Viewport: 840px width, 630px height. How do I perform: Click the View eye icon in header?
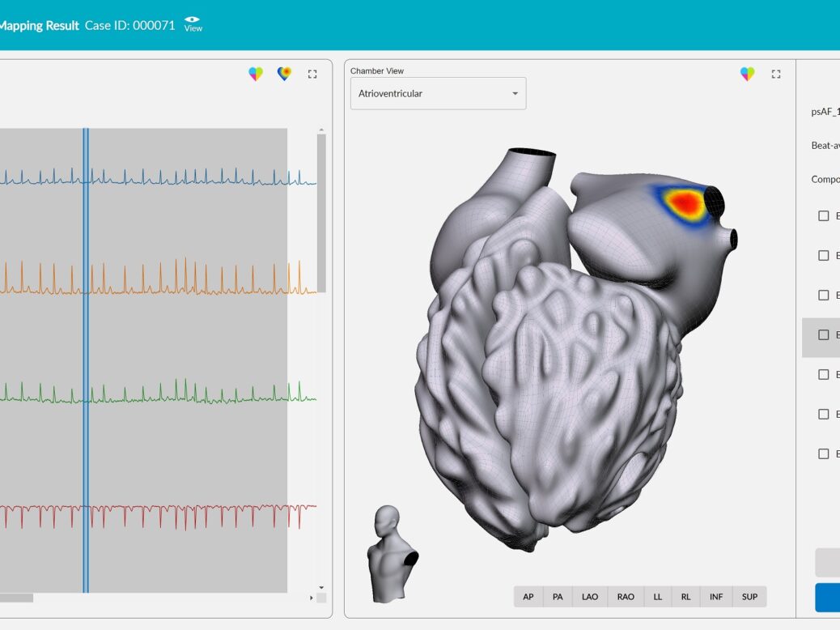point(193,23)
